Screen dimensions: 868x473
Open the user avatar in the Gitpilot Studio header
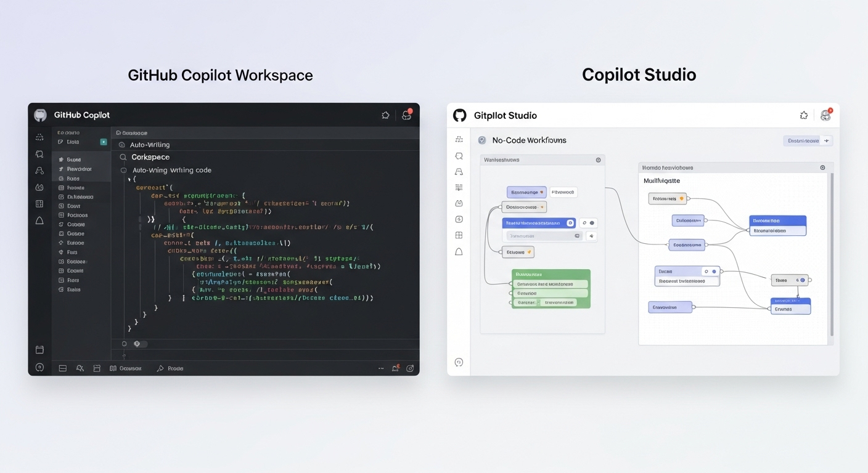click(x=825, y=115)
